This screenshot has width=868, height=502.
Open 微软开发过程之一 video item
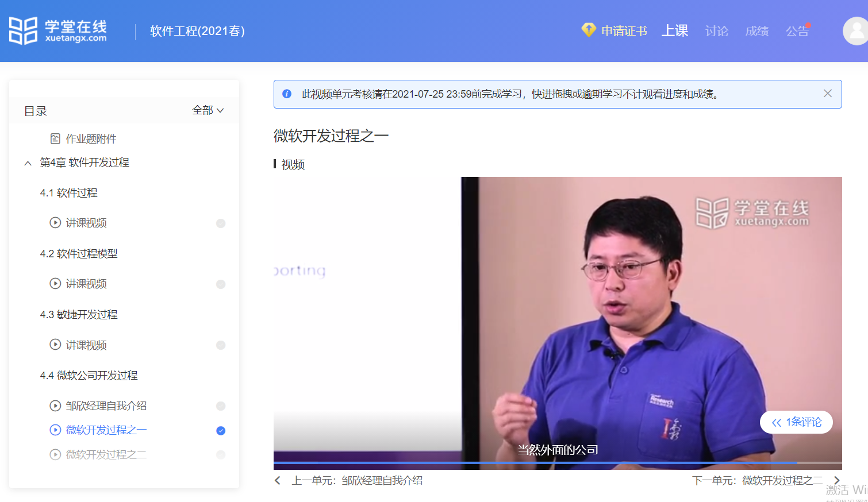106,430
